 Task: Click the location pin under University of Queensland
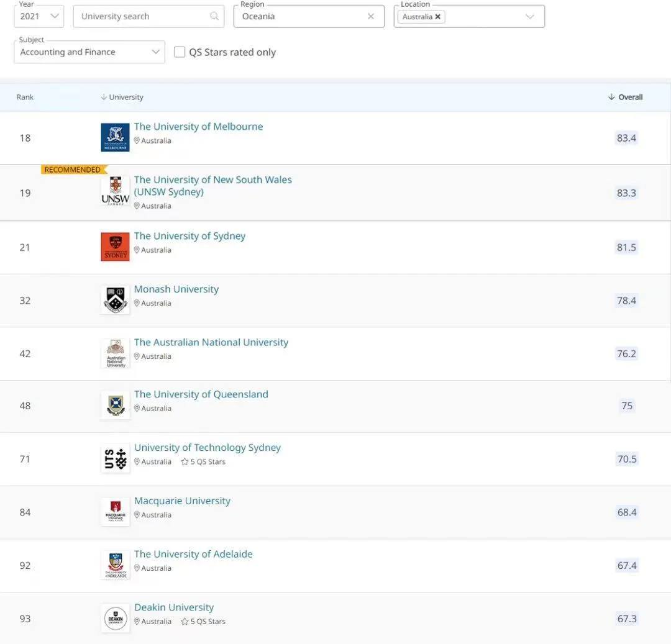[137, 409]
